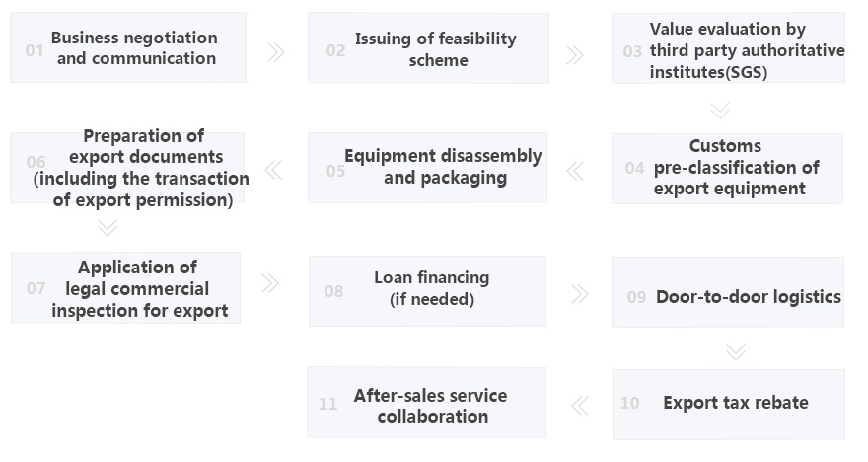
Task: Click the Equipment disassembly and packaging step
Action: [x=427, y=167]
